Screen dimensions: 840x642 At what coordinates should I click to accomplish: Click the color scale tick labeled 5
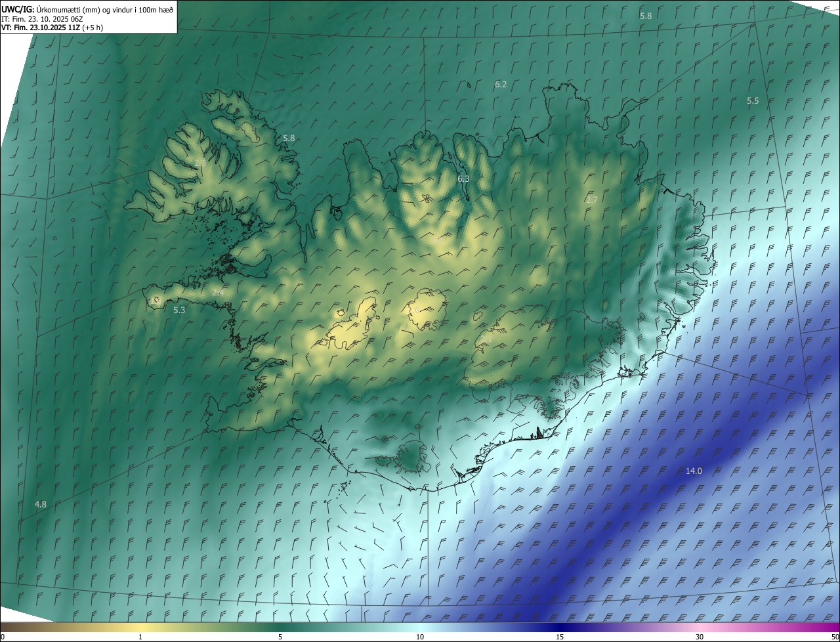[280, 637]
